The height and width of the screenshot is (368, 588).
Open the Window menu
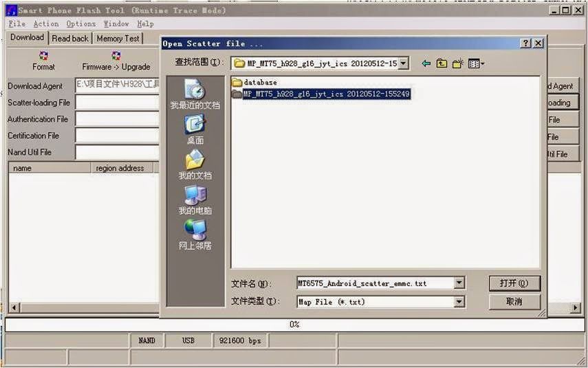pyautogui.click(x=116, y=24)
